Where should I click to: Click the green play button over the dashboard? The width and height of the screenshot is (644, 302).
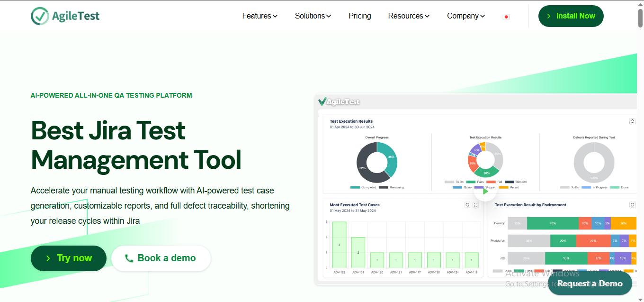[485, 191]
